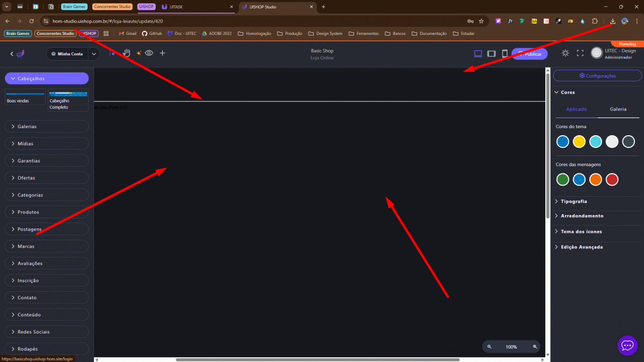The width and height of the screenshot is (644, 362).
Task: Pick the yellow theme color swatch
Action: click(579, 142)
